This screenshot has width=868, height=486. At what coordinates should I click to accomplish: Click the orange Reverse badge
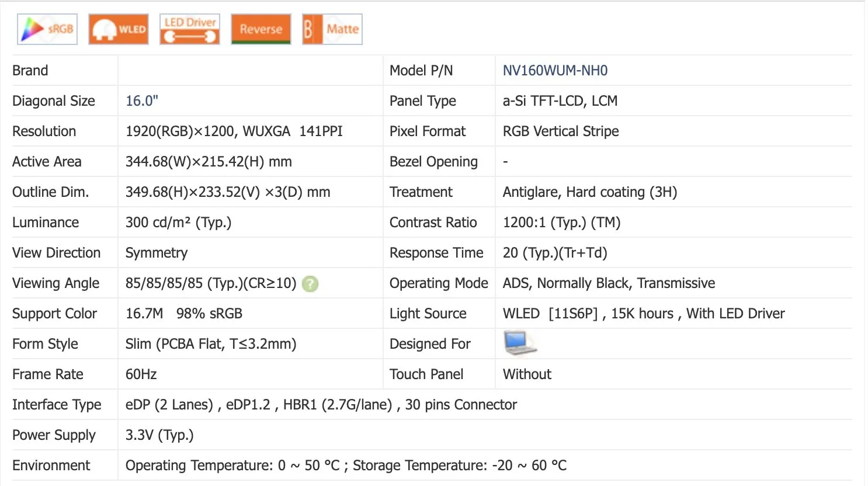261,29
